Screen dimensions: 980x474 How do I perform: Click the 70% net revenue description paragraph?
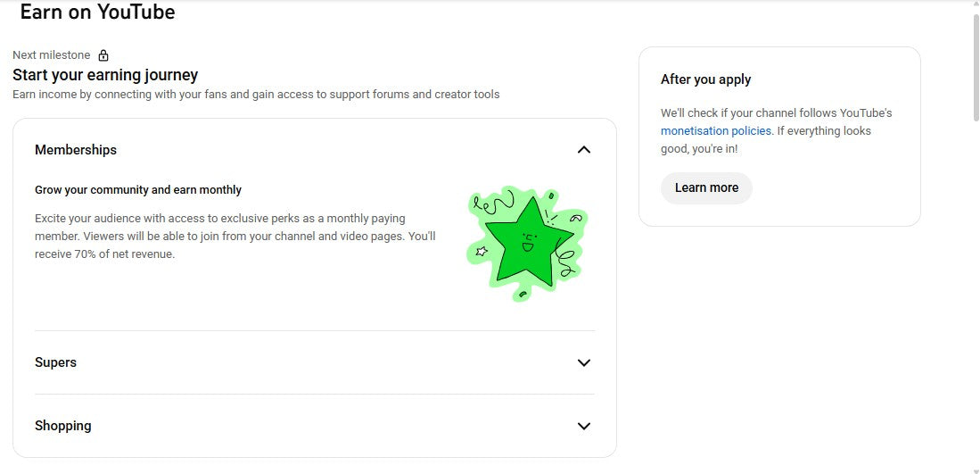[x=235, y=237]
